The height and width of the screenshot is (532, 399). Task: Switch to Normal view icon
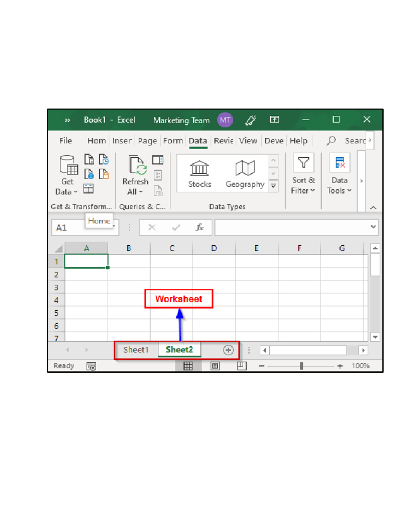[x=188, y=366]
